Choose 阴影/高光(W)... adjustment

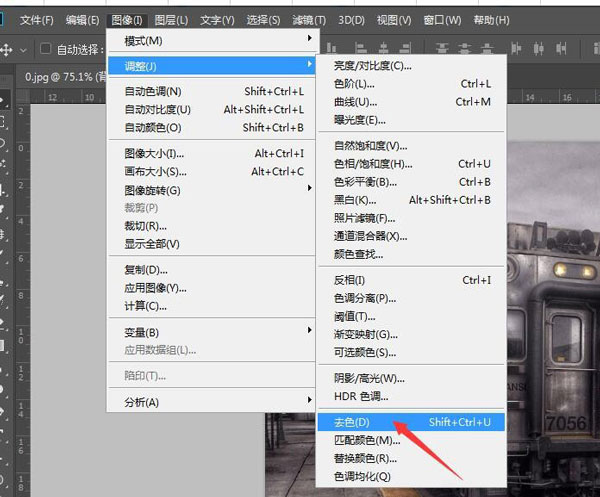[x=411, y=378]
